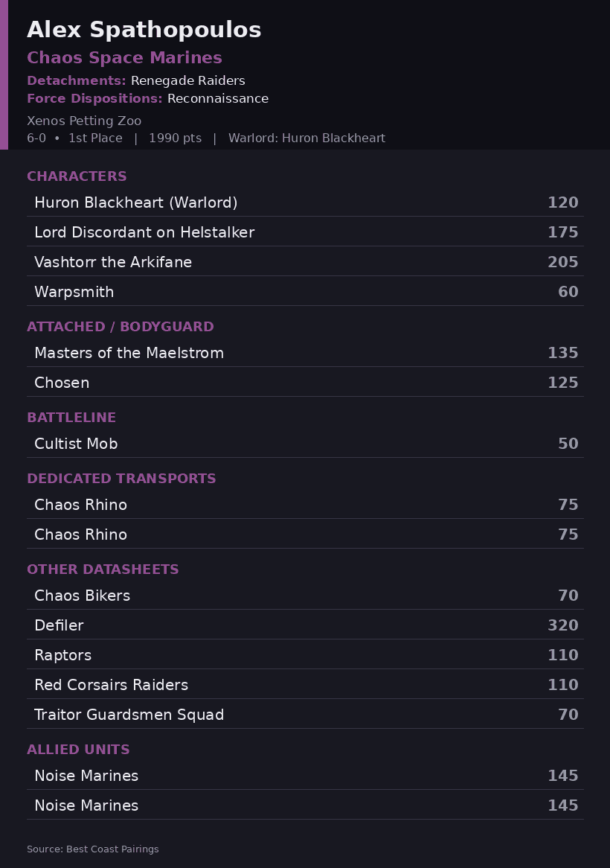Click the Defiler unit entry

pyautogui.click(x=305, y=625)
